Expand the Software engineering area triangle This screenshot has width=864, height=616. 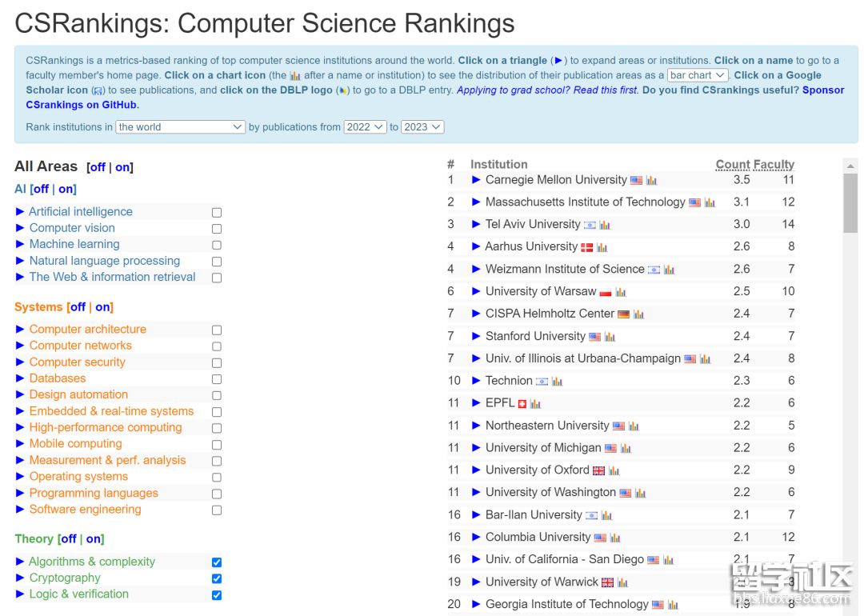tap(20, 509)
